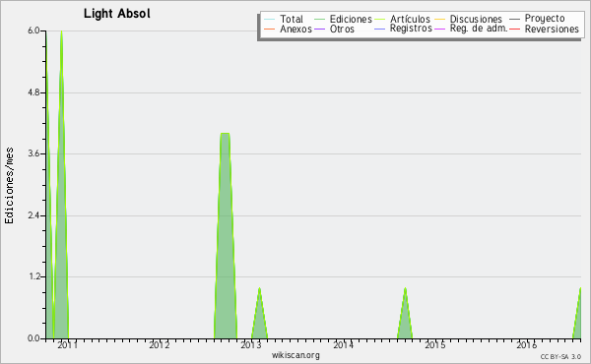Click the 0.0 y-axis value
The height and width of the screenshot is (364, 591).
pos(33,338)
